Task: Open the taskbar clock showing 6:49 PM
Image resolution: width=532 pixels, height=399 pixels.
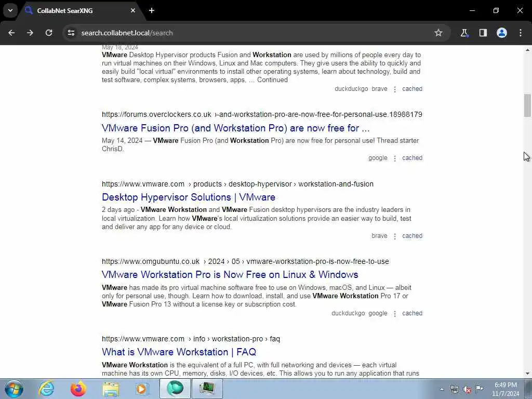Action: 506,389
